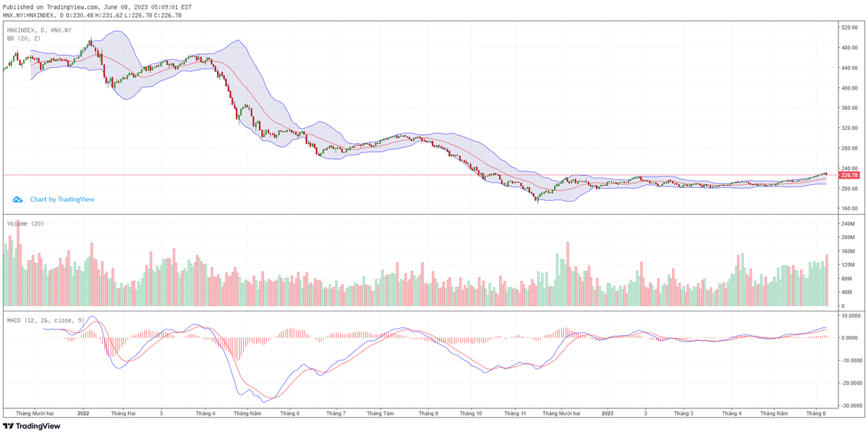
Task: Click the red 226.78 current price tag
Action: (x=848, y=175)
